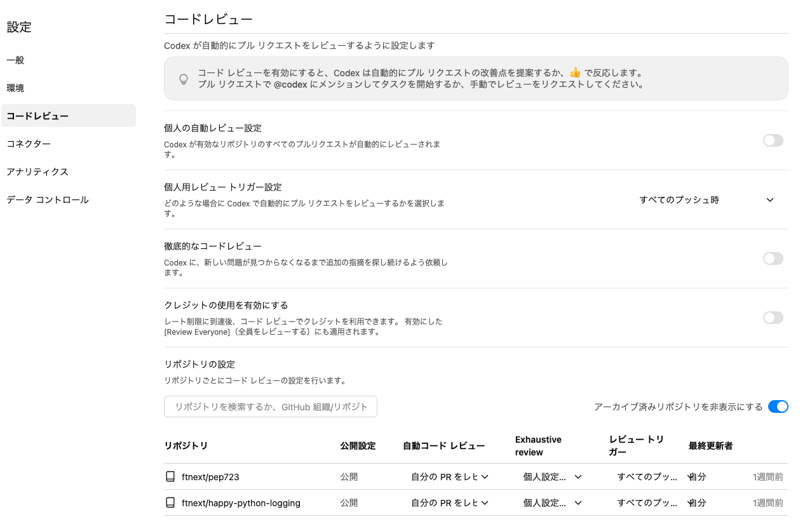Open 自動コードレビュー dropdown for ftnext/happy-python-logging

coord(449,502)
